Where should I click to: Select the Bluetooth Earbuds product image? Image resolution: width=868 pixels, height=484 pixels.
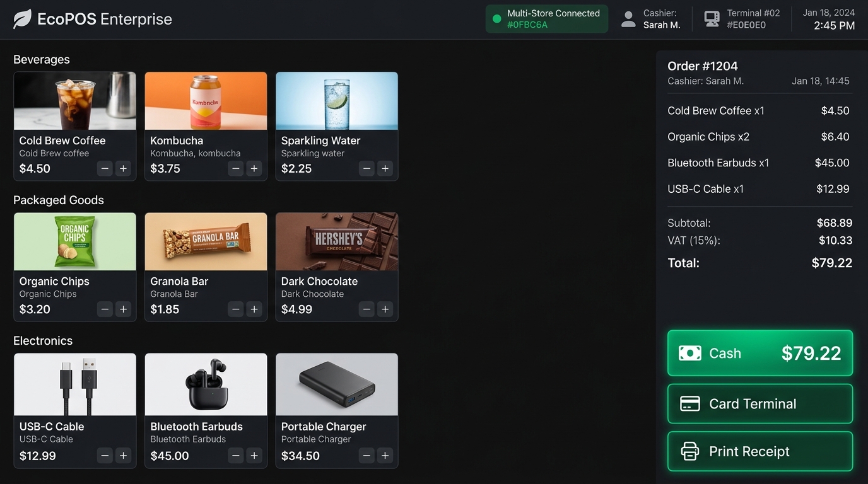point(206,384)
